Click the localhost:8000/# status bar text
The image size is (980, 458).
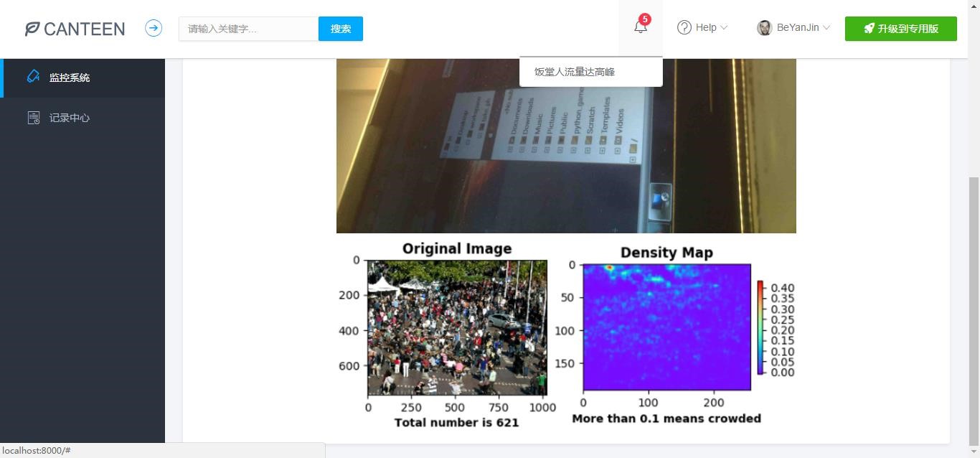tap(37, 450)
